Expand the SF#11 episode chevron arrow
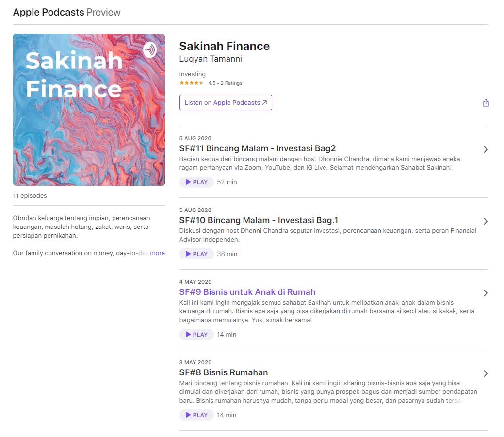The height and width of the screenshot is (437, 504). click(x=485, y=149)
